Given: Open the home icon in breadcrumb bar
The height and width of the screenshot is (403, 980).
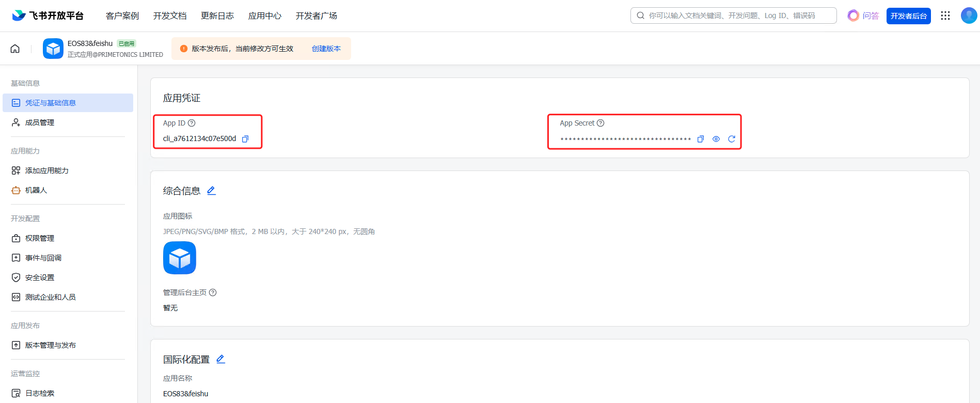Looking at the screenshot, I should pyautogui.click(x=15, y=49).
